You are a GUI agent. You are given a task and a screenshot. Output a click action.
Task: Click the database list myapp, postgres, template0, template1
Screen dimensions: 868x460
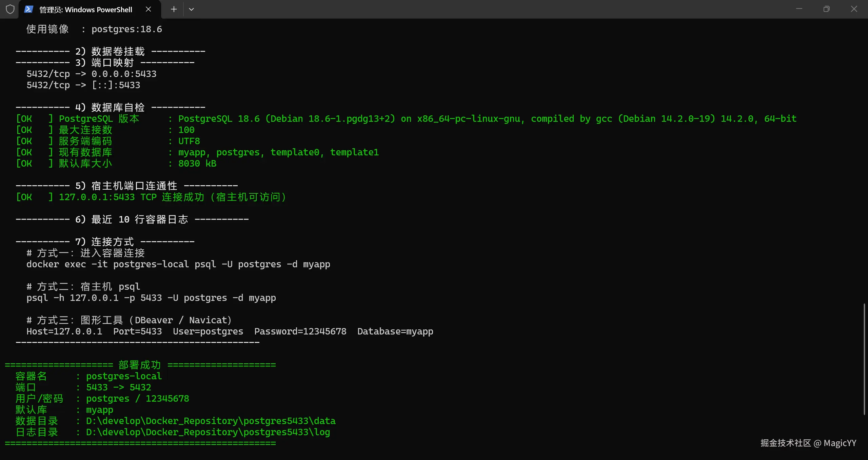point(278,152)
